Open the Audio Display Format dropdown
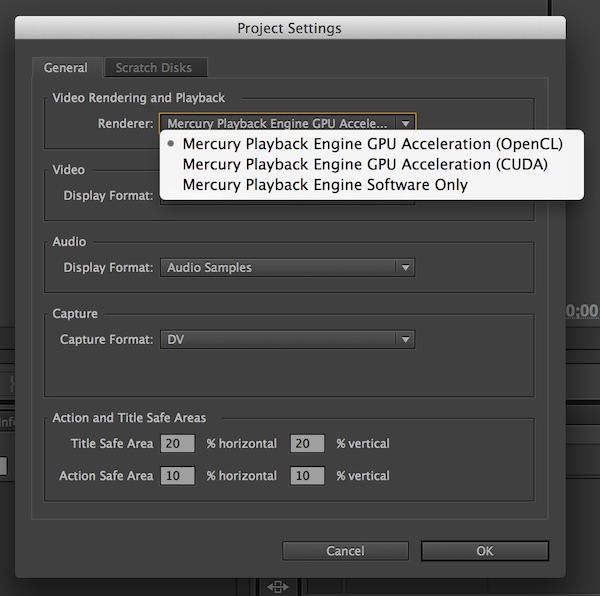The width and height of the screenshot is (600, 596). pyautogui.click(x=287, y=267)
